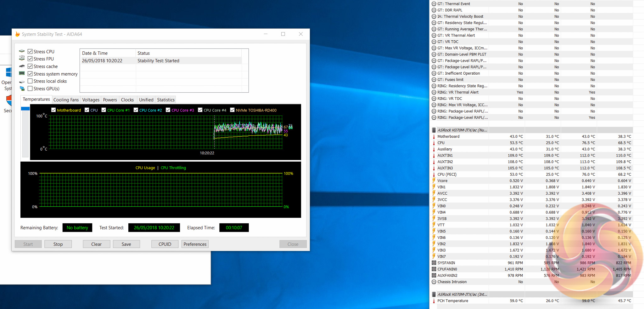Click the CPUID button

(x=165, y=244)
